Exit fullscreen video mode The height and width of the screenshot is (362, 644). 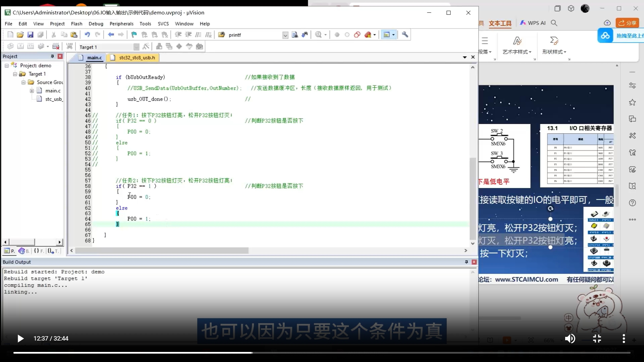tap(597, 339)
